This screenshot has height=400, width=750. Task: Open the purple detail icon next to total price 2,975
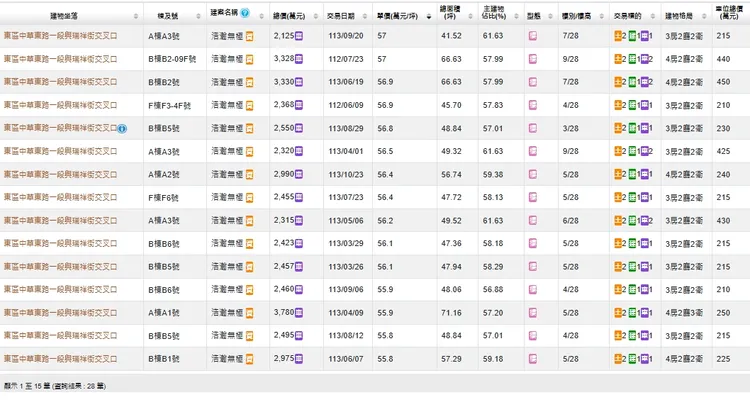299,358
